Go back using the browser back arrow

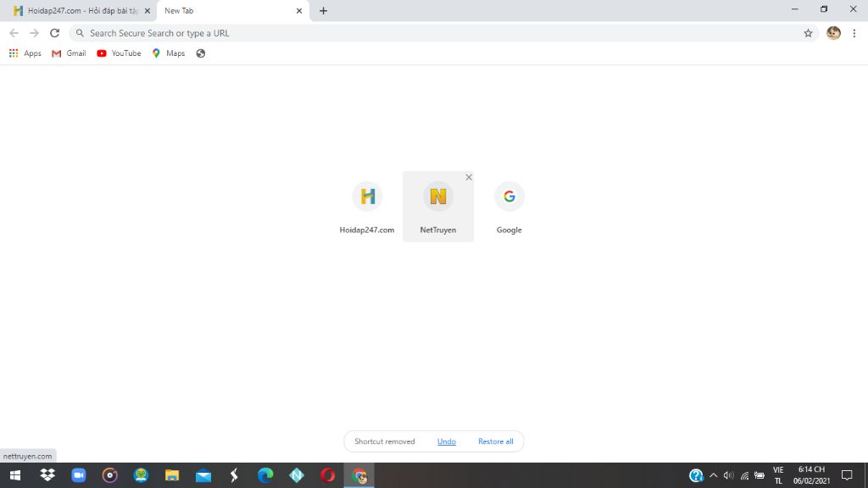[x=14, y=33]
